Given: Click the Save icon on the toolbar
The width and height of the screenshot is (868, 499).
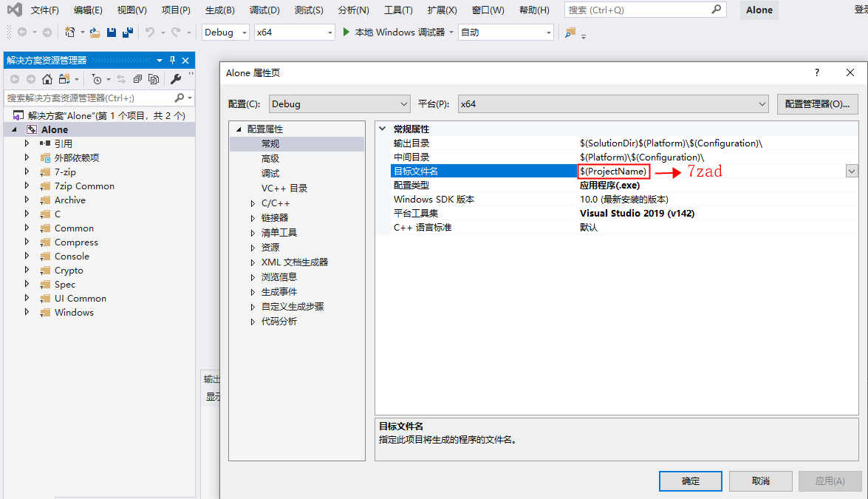Looking at the screenshot, I should tap(111, 32).
